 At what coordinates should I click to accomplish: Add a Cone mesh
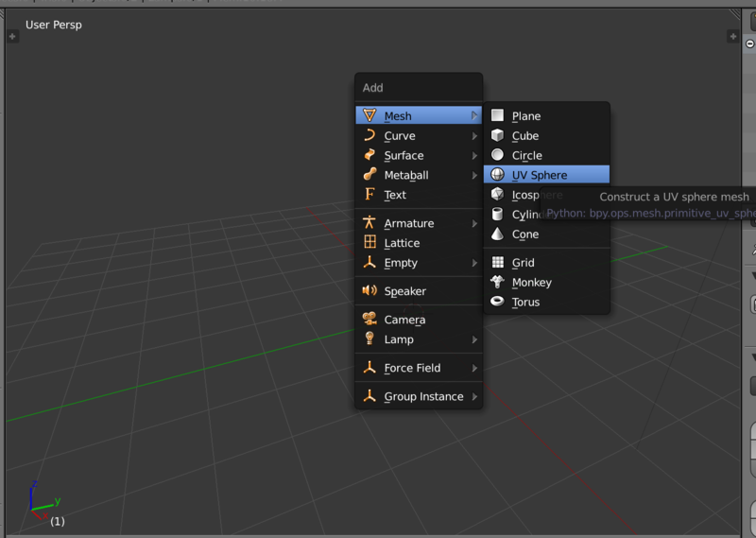[x=547, y=234]
